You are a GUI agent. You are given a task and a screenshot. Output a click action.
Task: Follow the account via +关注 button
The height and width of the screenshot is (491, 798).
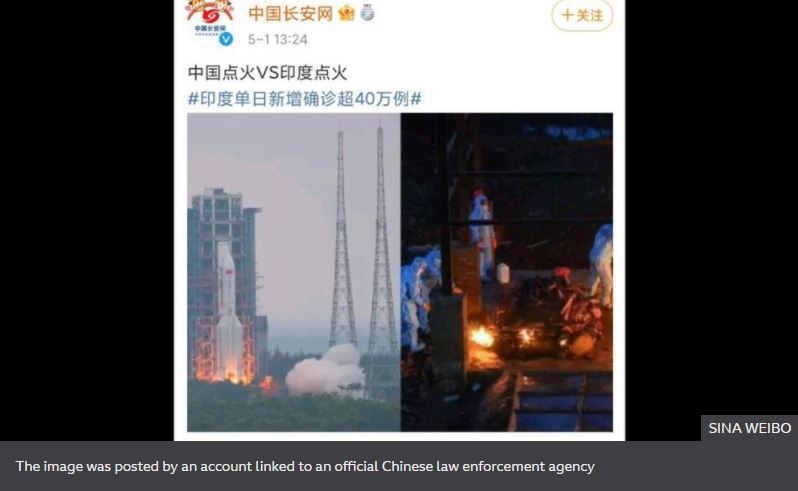(582, 15)
